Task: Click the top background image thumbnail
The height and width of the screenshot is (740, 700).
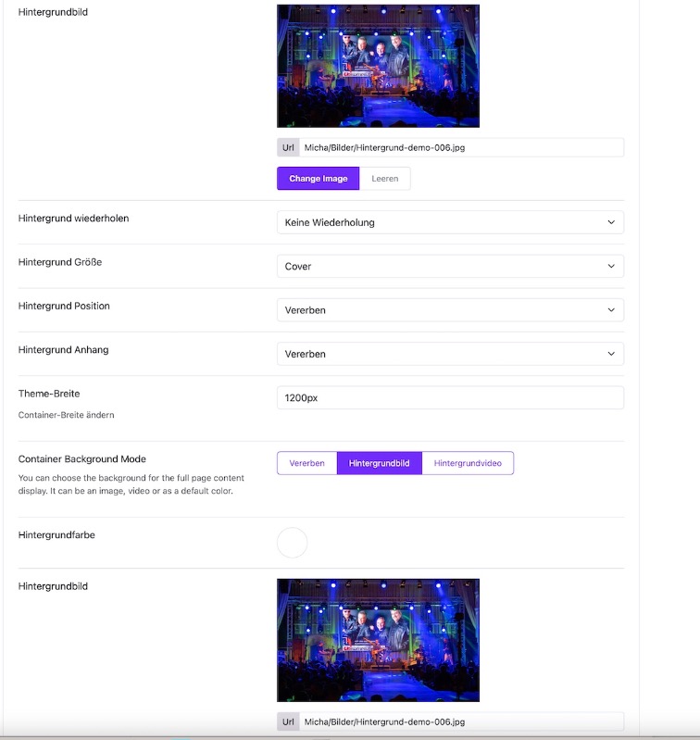Action: click(378, 66)
